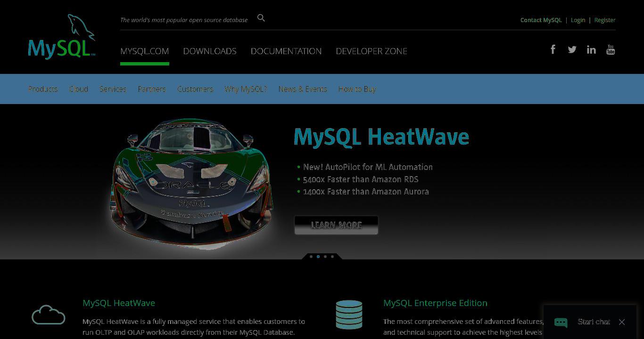The image size is (644, 339).
Task: Click the HeatWave cloud icon
Action: point(49,315)
